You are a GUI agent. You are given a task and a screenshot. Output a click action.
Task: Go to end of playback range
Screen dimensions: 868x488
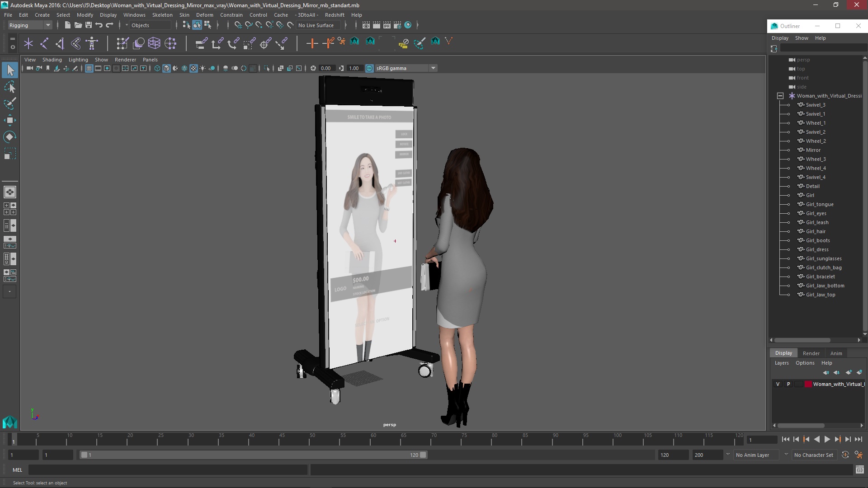pos(858,440)
